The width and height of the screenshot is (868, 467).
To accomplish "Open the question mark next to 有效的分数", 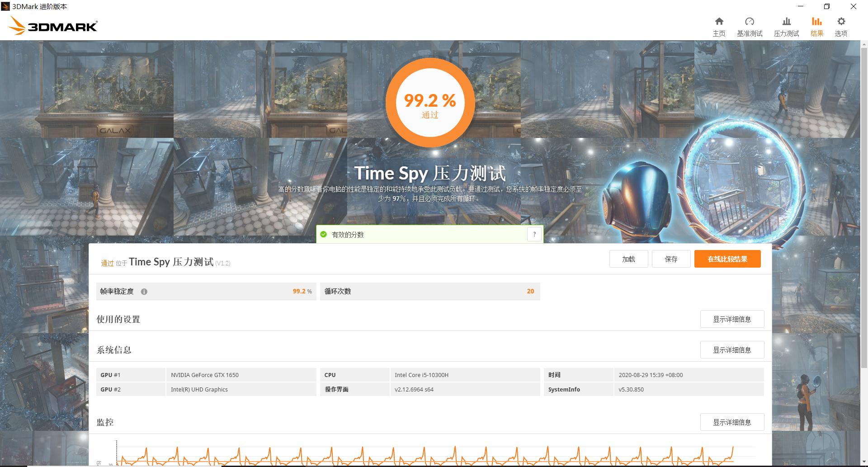I will 534,234.
